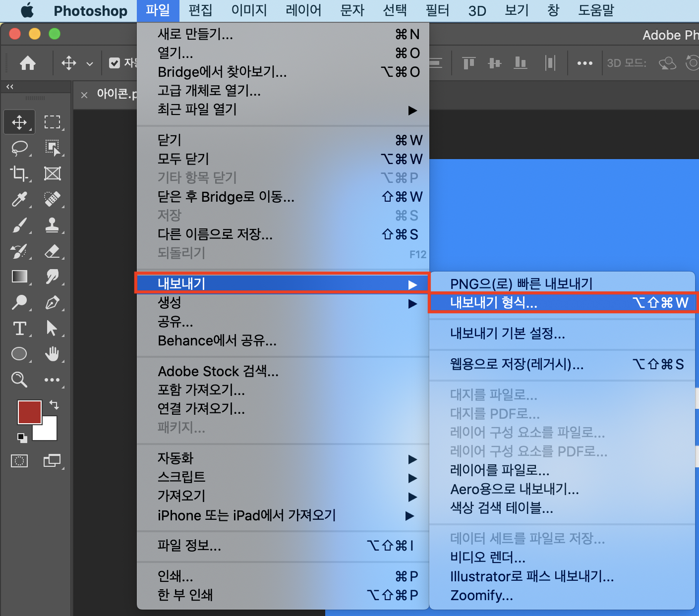Select the Gradient tool
Viewport: 699px width, 616px height.
(x=19, y=277)
